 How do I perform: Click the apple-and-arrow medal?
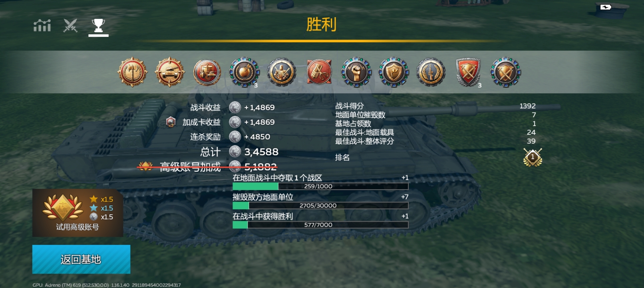244,72
